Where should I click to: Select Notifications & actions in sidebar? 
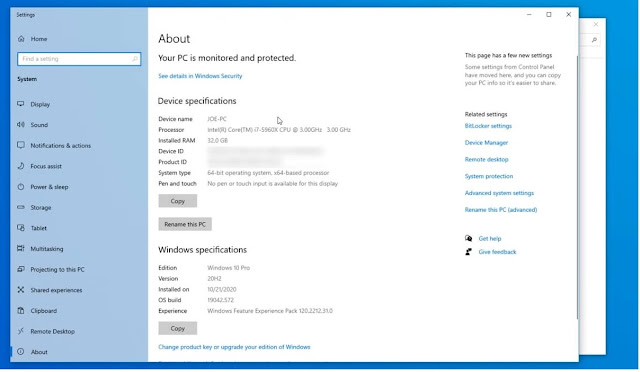[x=60, y=145]
